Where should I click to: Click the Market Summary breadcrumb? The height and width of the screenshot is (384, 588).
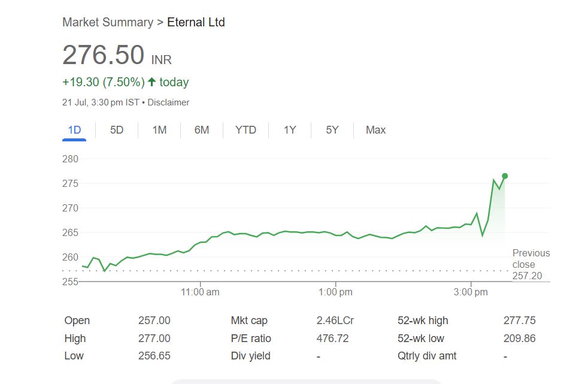click(108, 22)
